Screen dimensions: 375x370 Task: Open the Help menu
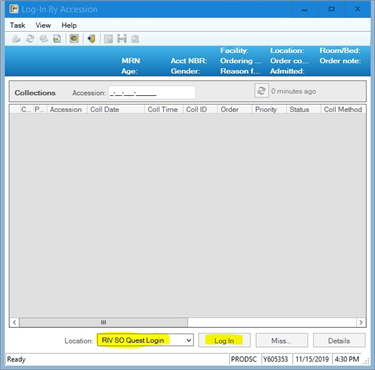pos(69,25)
